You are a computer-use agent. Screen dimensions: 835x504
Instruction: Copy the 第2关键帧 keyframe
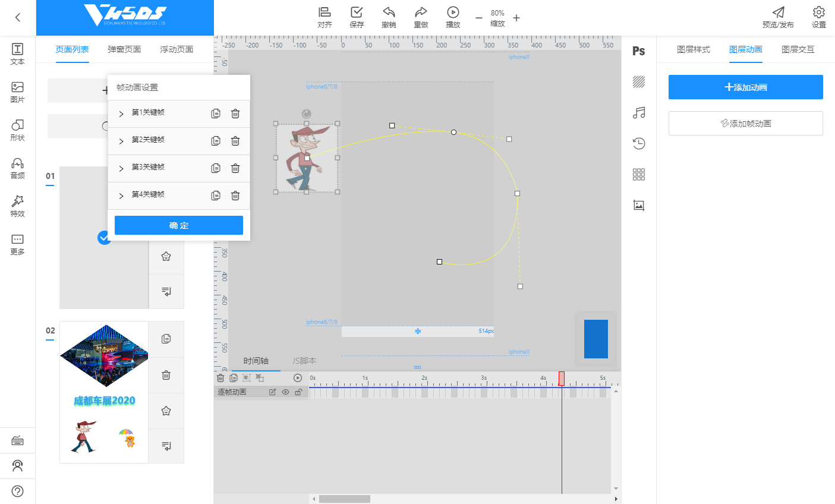(216, 141)
